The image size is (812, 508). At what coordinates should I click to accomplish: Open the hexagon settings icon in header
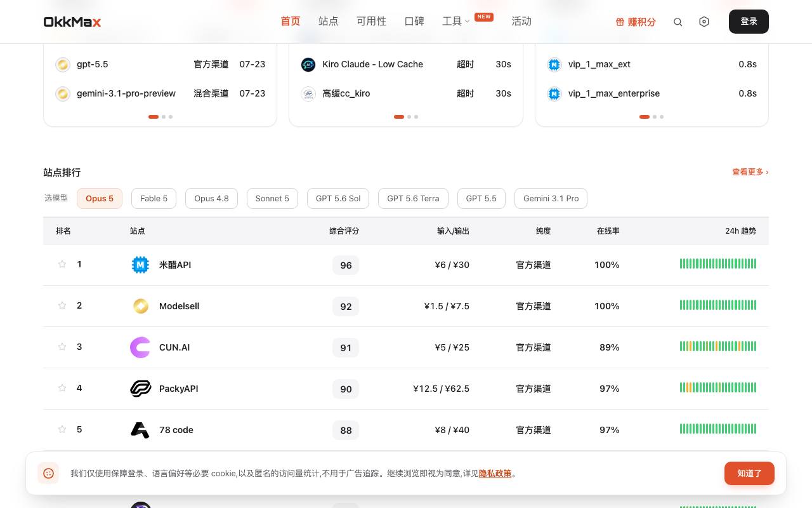click(704, 22)
